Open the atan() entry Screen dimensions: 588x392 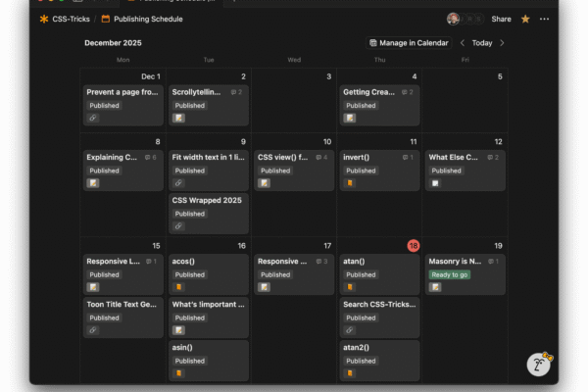pos(379,274)
